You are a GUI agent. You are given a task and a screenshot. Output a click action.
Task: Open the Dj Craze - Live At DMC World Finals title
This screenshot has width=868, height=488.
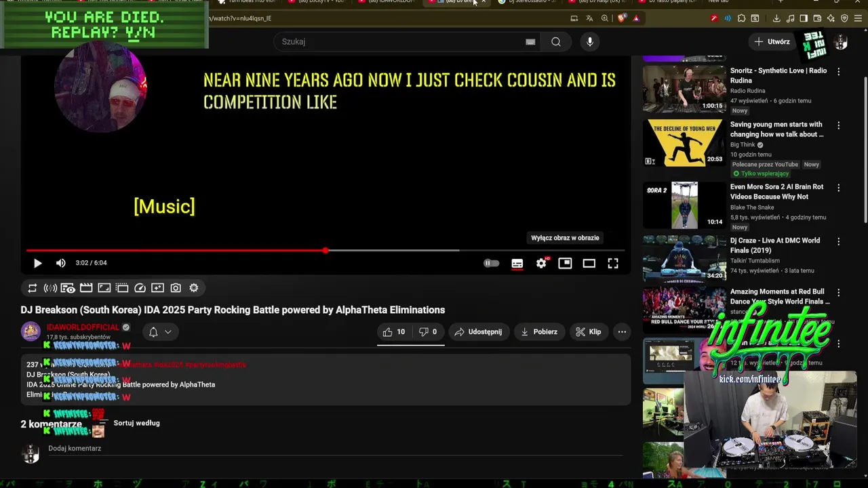pos(775,245)
